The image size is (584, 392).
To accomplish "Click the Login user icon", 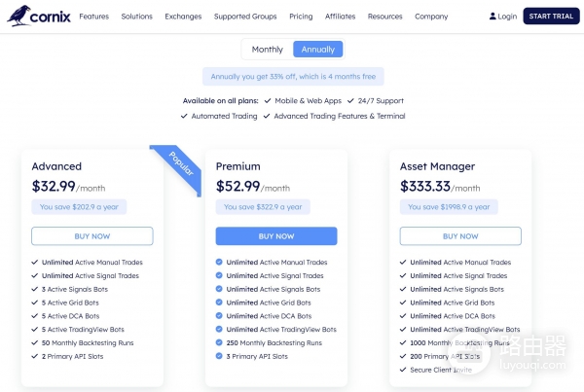I will (x=493, y=17).
